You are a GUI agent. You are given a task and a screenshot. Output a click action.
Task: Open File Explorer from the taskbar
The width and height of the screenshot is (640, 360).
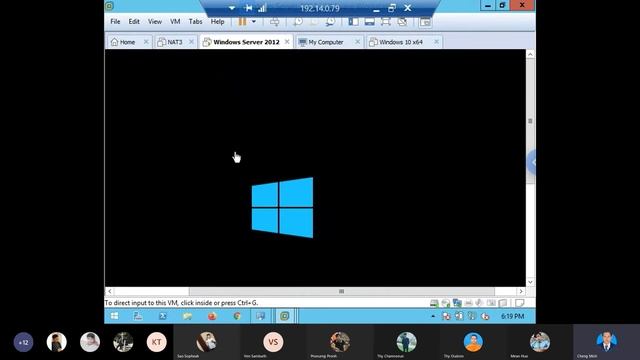pyautogui.click(x=187, y=316)
